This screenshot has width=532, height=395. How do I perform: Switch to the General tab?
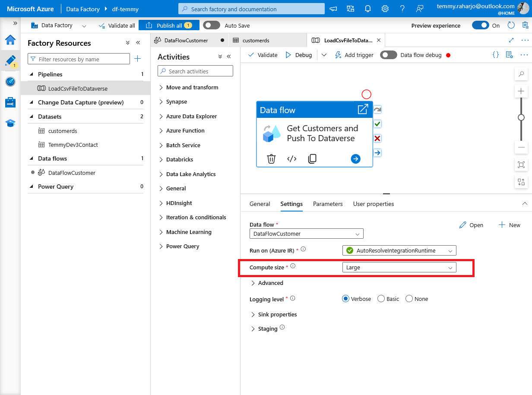tap(260, 204)
